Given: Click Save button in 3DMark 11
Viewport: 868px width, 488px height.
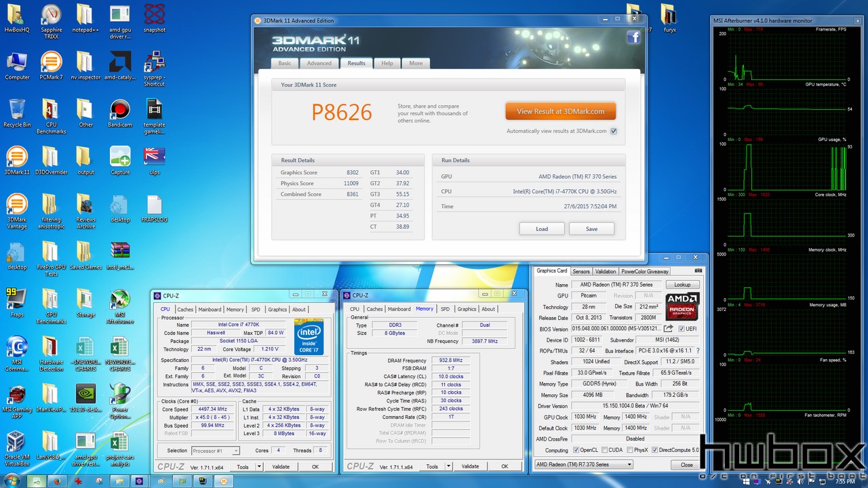Looking at the screenshot, I should click(x=591, y=228).
